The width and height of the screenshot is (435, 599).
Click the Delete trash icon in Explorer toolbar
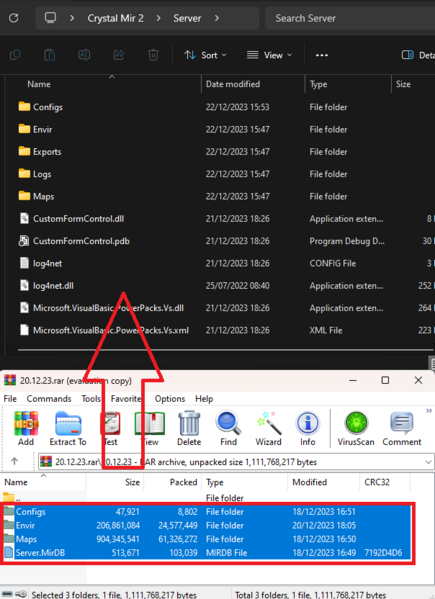[153, 55]
